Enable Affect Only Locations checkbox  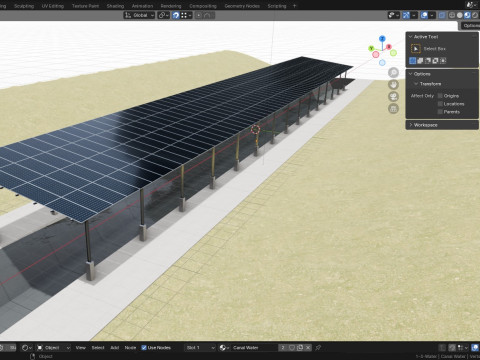pos(440,104)
